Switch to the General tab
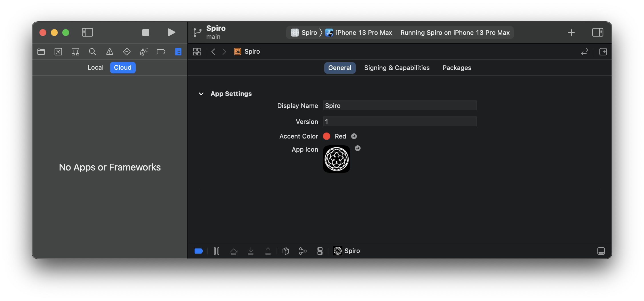This screenshot has height=301, width=644. coord(340,68)
